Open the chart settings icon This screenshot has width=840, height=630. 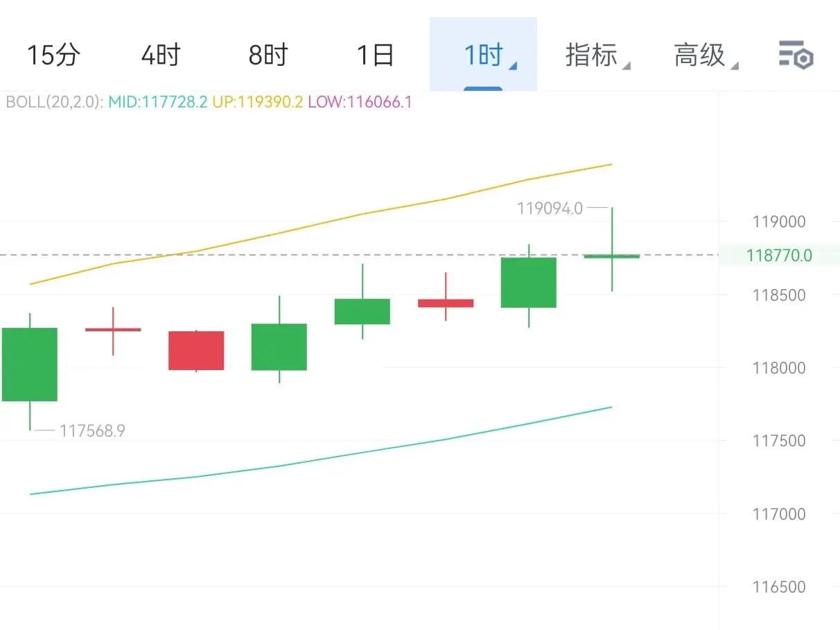tap(796, 55)
